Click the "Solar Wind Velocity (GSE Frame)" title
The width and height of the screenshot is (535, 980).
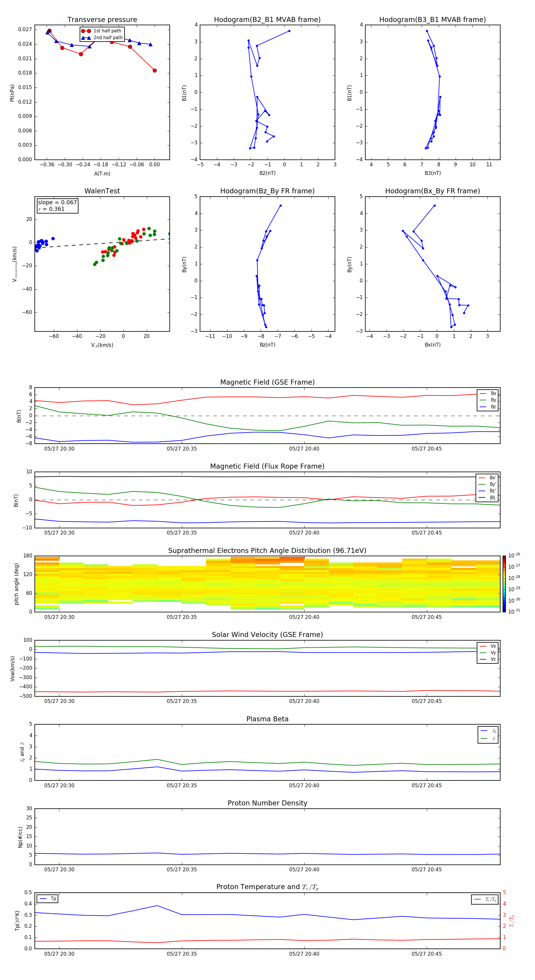267,635
